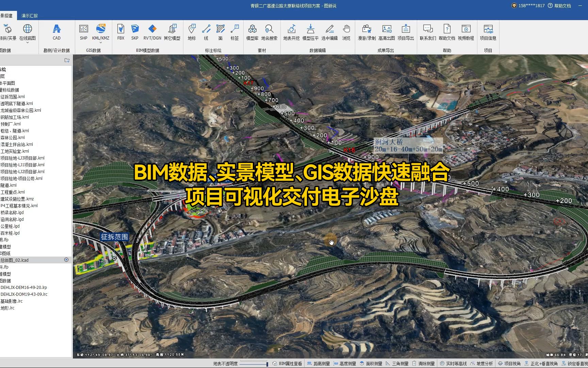Select the 线 line drawing tool

pos(206,32)
